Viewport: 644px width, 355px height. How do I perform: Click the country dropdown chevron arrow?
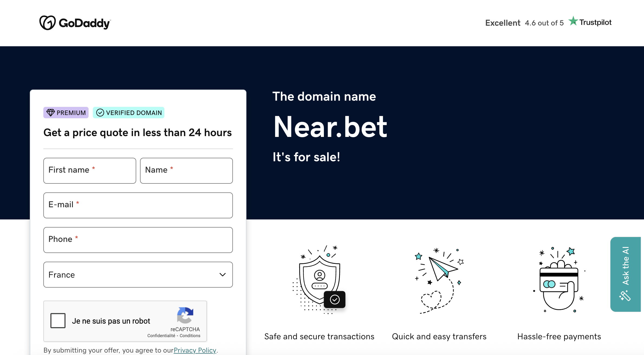pyautogui.click(x=223, y=275)
